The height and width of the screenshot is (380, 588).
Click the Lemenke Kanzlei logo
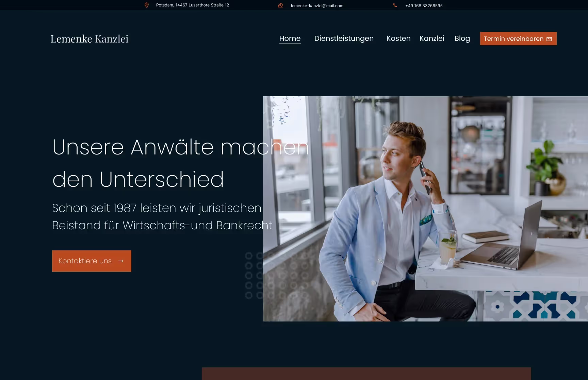coord(89,39)
